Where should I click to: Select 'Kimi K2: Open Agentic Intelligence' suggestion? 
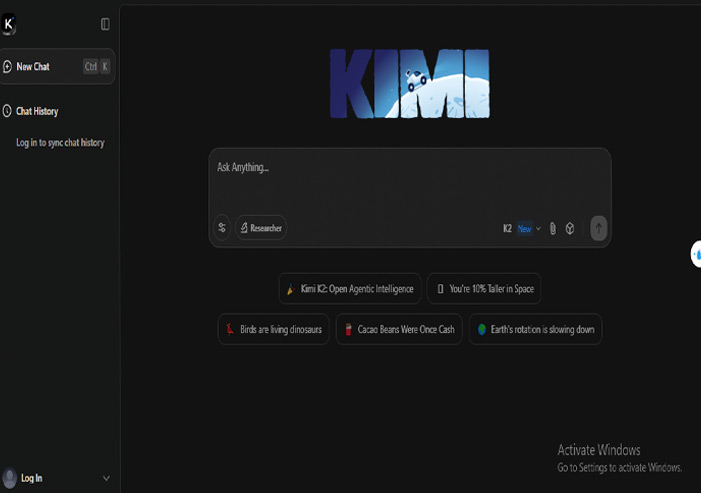pos(350,289)
